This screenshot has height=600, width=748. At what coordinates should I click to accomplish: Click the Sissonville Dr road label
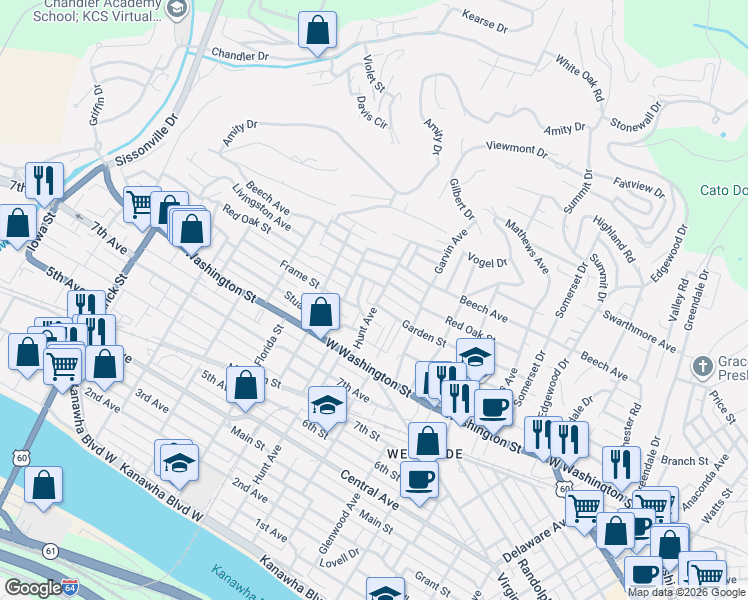pyautogui.click(x=147, y=139)
